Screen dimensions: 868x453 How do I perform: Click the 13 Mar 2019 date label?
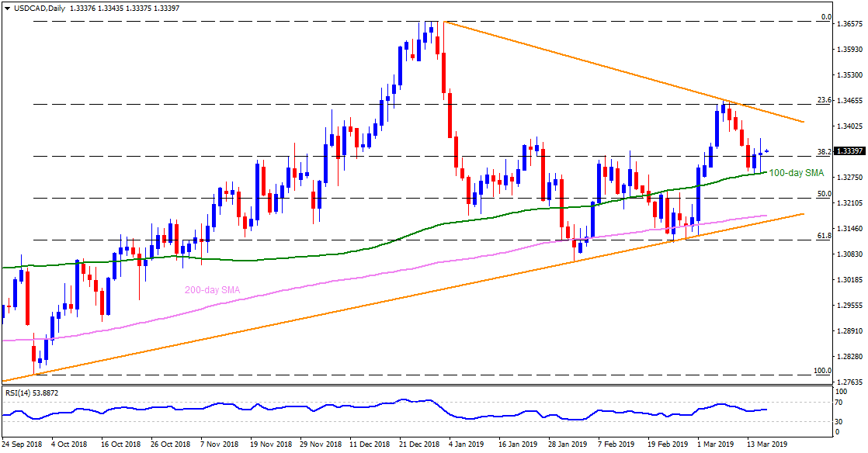(767, 444)
